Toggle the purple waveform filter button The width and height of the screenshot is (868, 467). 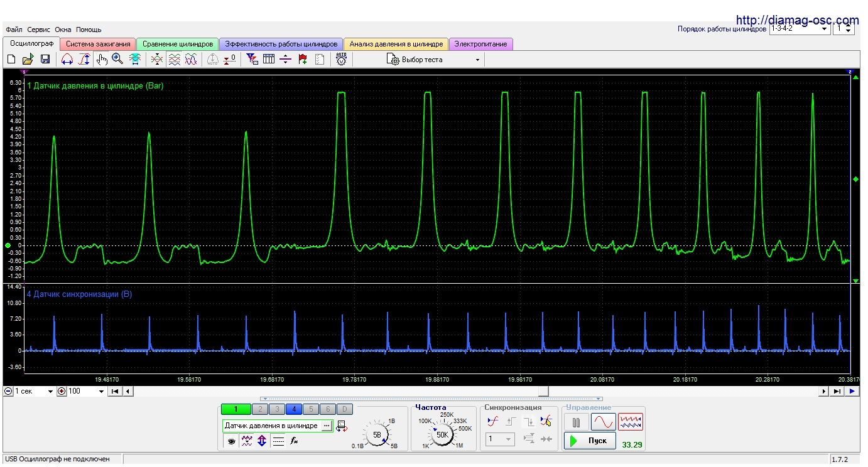[x=247, y=441]
